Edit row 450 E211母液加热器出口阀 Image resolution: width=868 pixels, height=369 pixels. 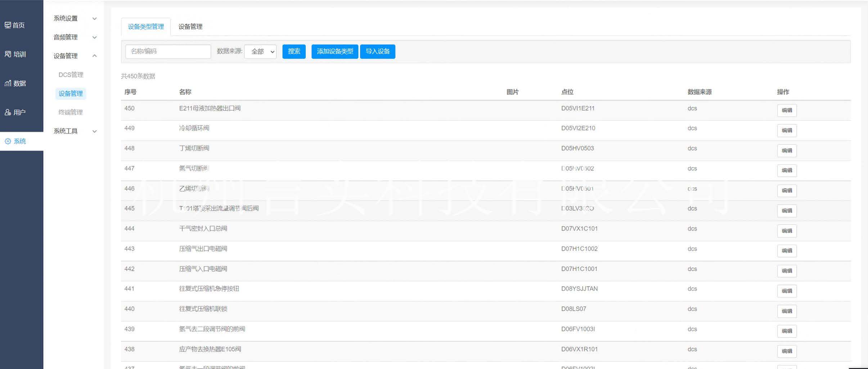pyautogui.click(x=787, y=110)
